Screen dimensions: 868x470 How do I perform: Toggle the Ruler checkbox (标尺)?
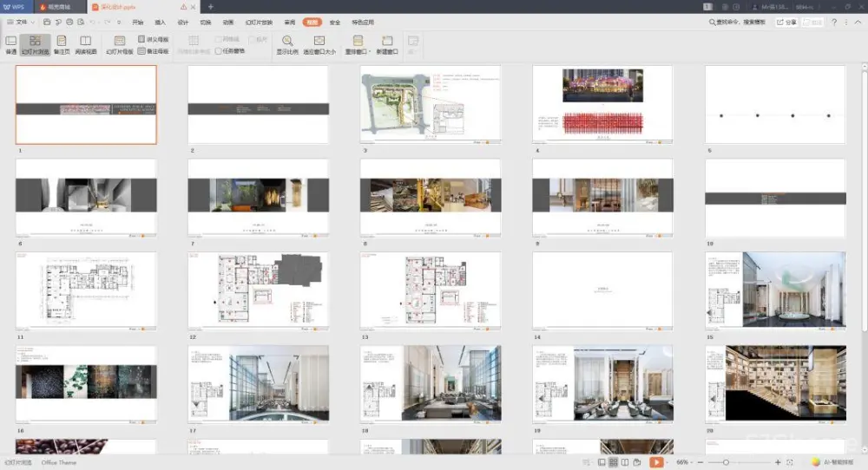coord(252,39)
